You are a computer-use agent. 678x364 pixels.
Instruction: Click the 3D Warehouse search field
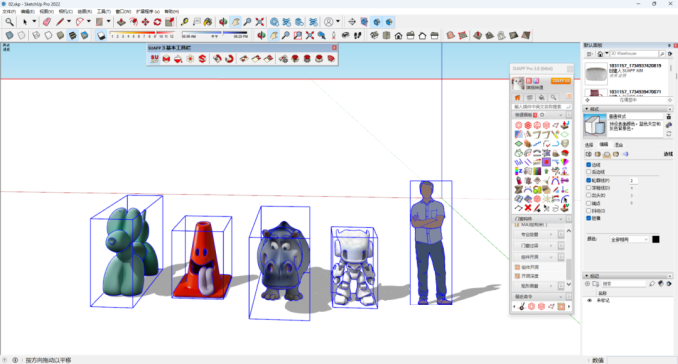pyautogui.click(x=634, y=54)
